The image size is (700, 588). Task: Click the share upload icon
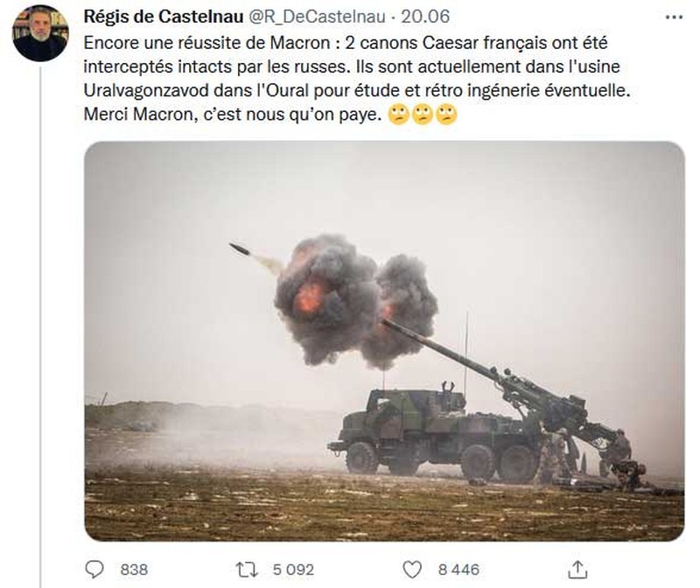(577, 569)
